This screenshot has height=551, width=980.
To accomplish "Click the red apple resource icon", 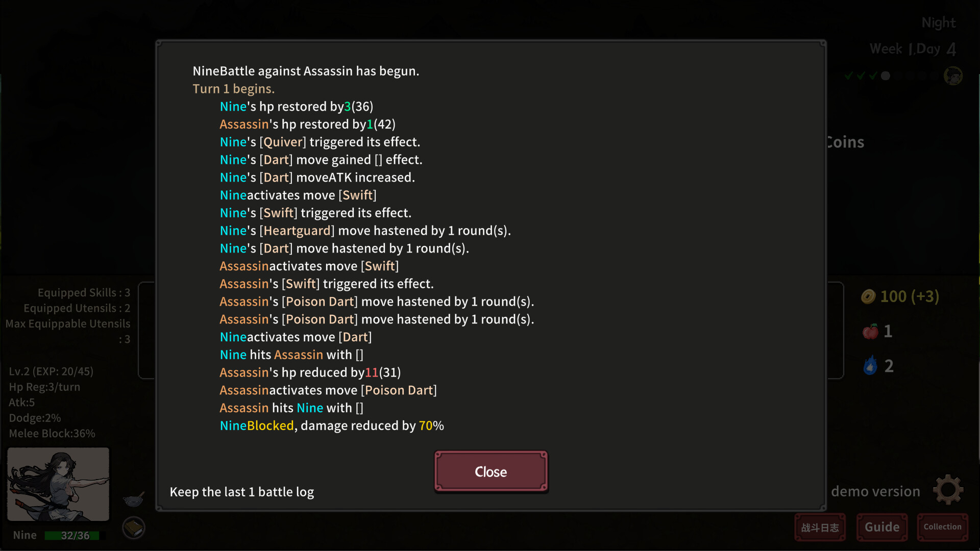I will click(870, 331).
